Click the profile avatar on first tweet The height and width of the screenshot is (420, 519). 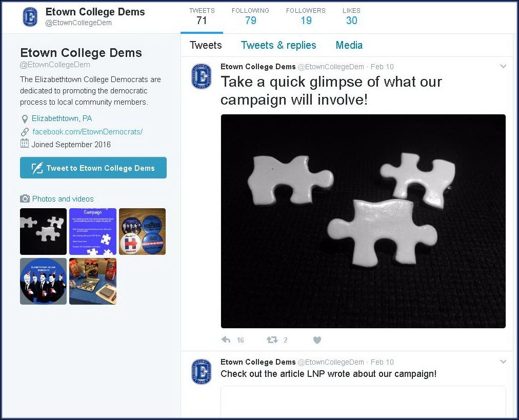click(201, 76)
